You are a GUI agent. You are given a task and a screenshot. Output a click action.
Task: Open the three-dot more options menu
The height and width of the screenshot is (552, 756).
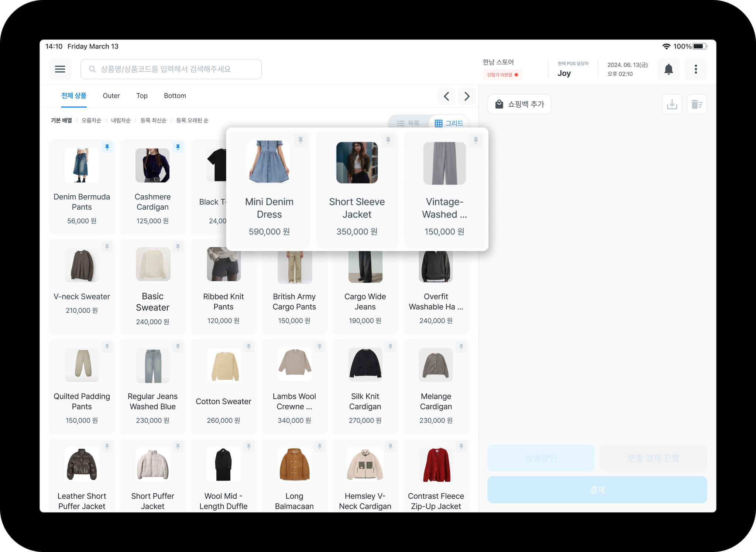[696, 69]
